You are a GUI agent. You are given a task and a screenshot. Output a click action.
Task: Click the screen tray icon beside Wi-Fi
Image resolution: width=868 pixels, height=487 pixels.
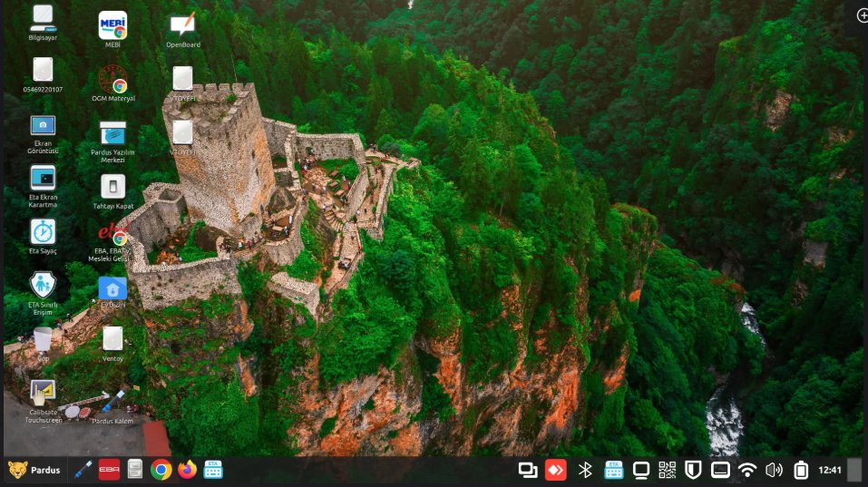tap(720, 471)
